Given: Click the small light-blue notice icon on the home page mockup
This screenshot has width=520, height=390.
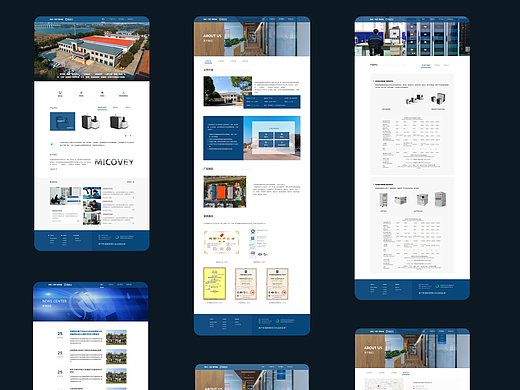Looking at the screenshot, I should pos(52,144).
